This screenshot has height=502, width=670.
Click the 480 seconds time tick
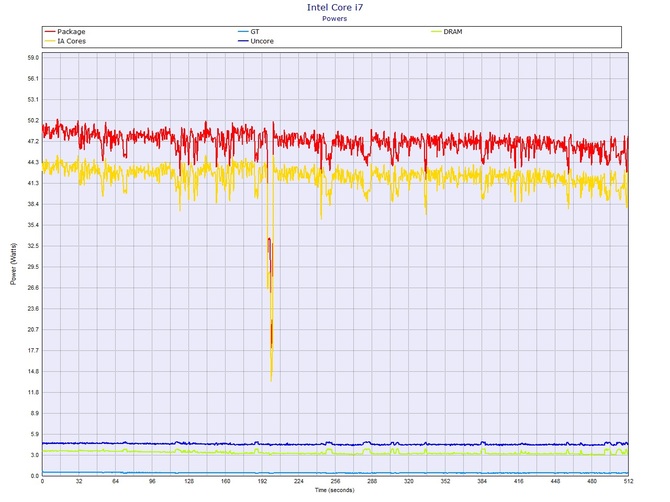tap(592, 481)
